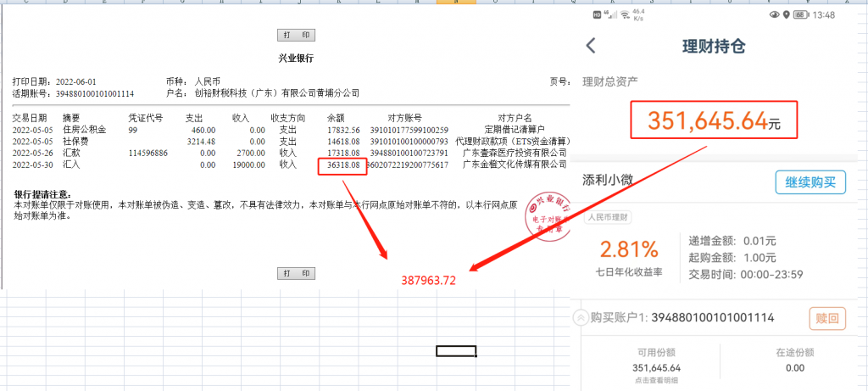Click the 页号 label
This screenshot has height=391, width=868.
coord(560,81)
